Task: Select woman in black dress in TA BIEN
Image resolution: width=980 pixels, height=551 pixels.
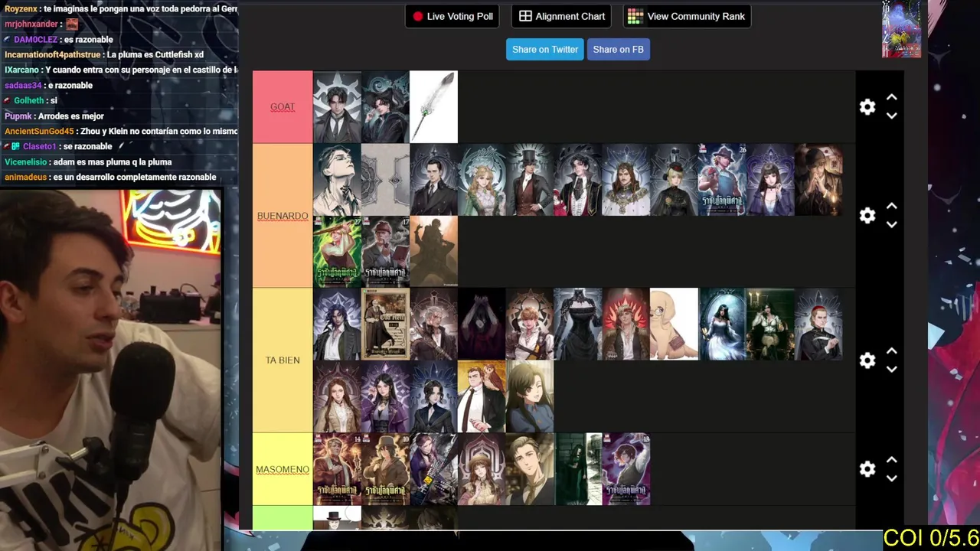Action: click(578, 324)
